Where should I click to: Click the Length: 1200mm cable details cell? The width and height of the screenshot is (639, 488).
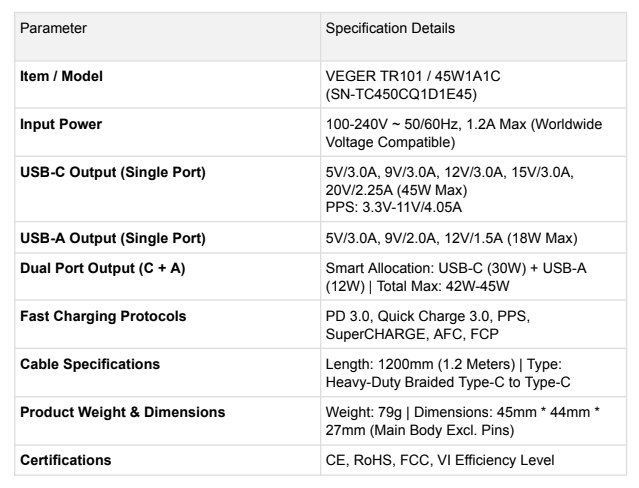(473, 373)
